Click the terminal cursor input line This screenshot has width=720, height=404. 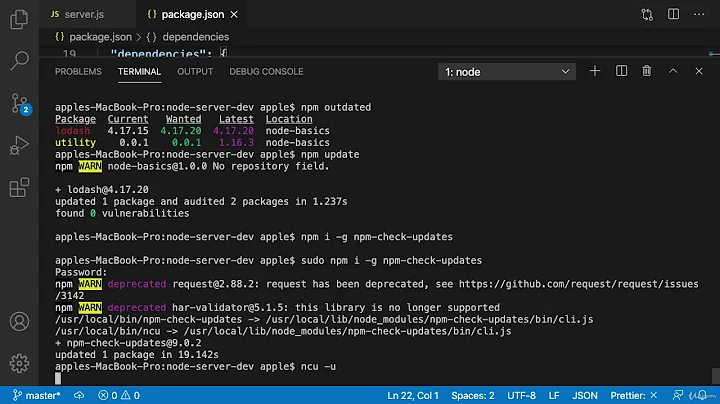click(58, 378)
